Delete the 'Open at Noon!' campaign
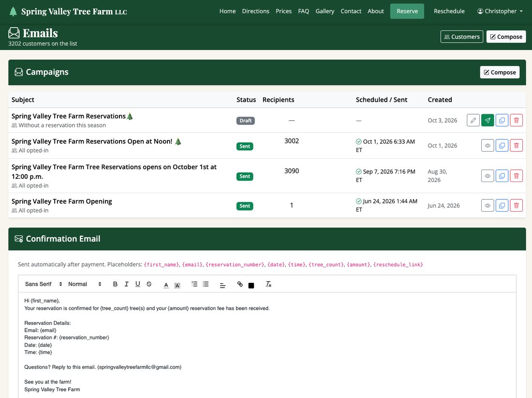The width and height of the screenshot is (532, 398). coord(517,145)
